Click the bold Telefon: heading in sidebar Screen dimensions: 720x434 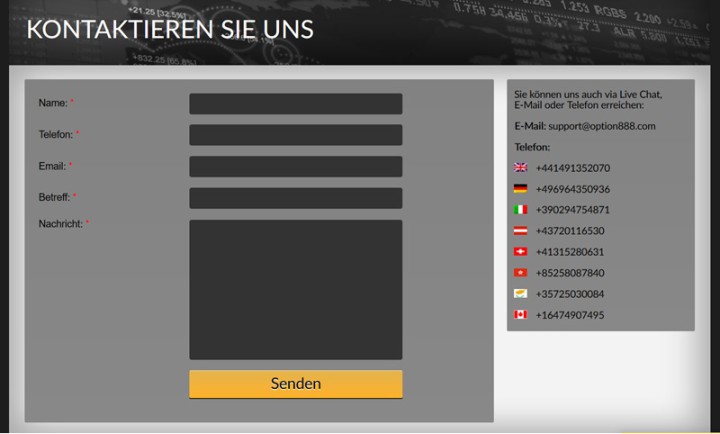tap(532, 147)
